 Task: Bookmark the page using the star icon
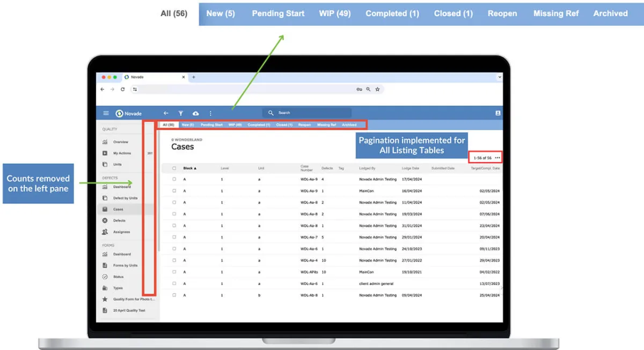[377, 90]
